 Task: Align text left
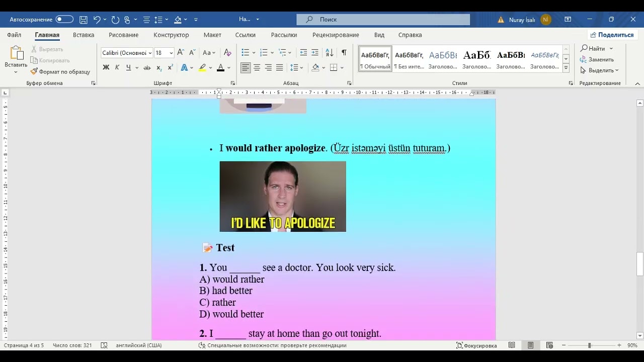coord(246,67)
